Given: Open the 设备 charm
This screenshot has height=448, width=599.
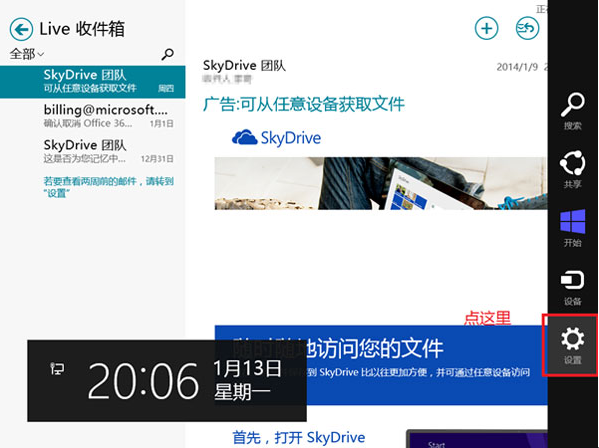Looking at the screenshot, I should coord(573,287).
